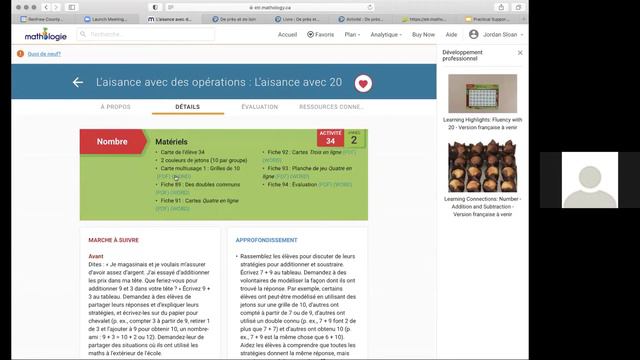640x360 pixels.
Task: Open the WORD link for Fiche 94 Évaluation
Action: tap(342, 184)
